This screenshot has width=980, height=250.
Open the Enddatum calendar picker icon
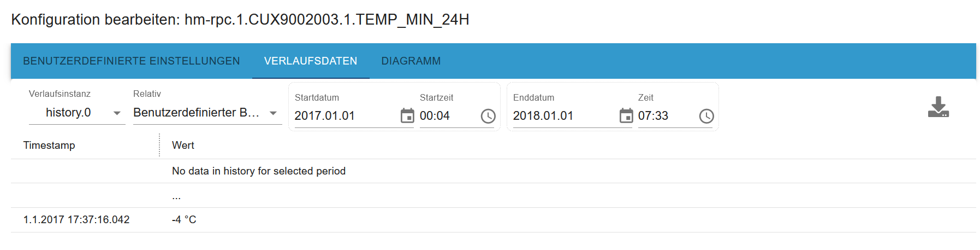tap(626, 116)
